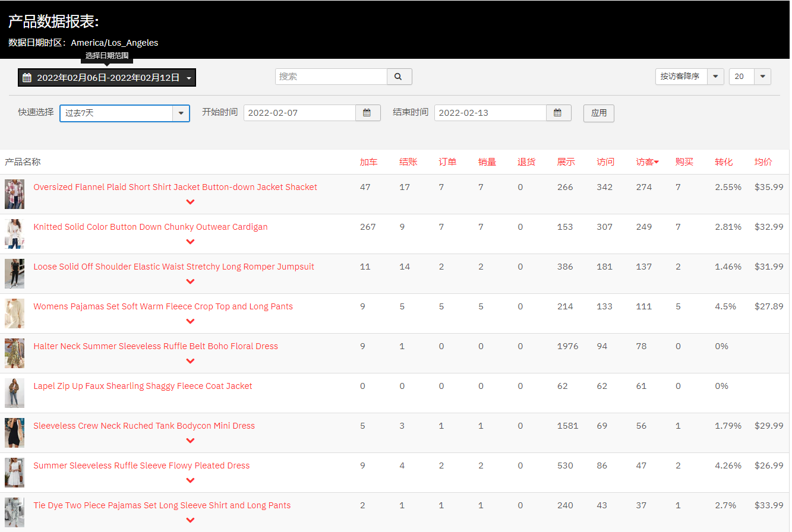Click the 产品名称 column header
Screen dimensions: 792x532
tap(23, 162)
